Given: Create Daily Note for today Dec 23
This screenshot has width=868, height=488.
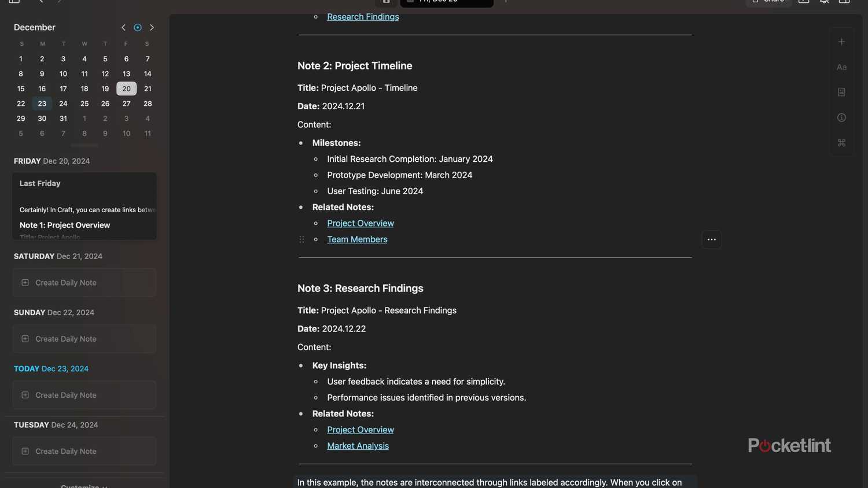Looking at the screenshot, I should (84, 395).
